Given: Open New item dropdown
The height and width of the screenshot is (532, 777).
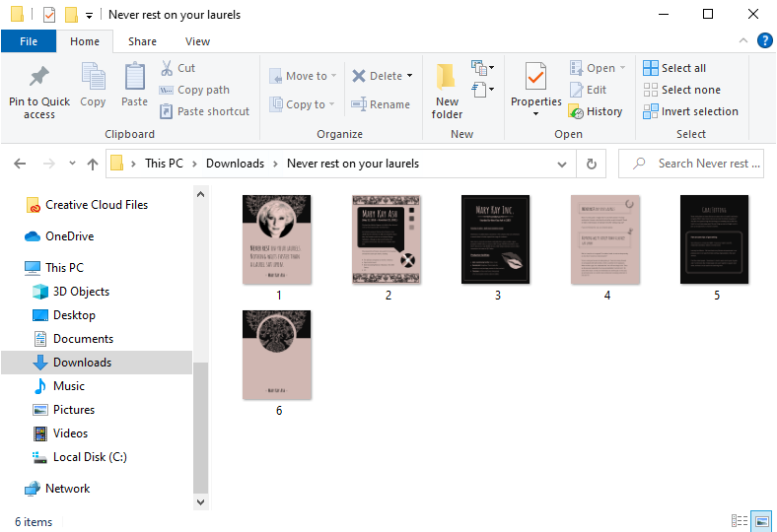Looking at the screenshot, I should pos(482,67).
